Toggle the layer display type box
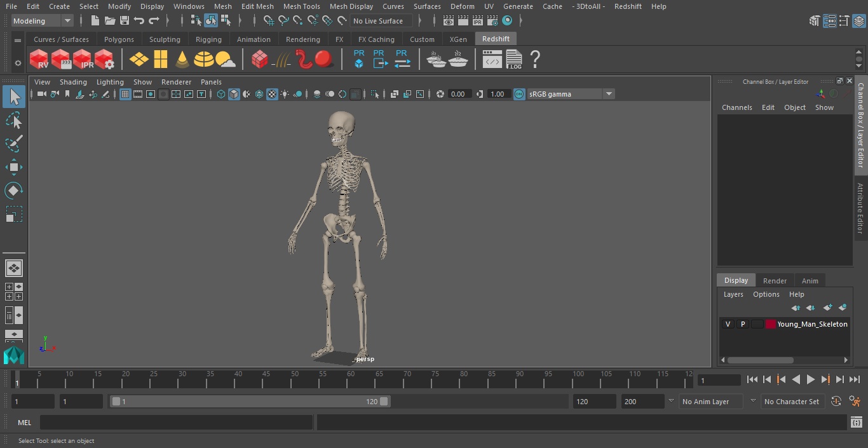Screen dimensions: 868x448 point(757,324)
